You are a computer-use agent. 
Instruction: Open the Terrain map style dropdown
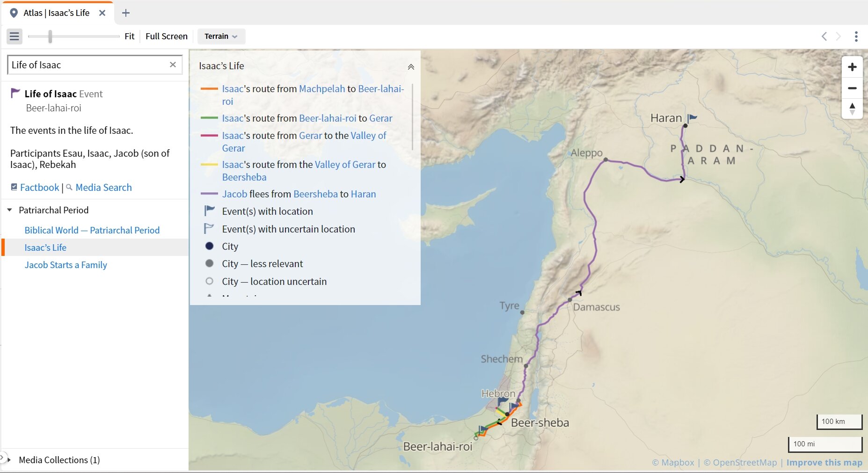[220, 36]
